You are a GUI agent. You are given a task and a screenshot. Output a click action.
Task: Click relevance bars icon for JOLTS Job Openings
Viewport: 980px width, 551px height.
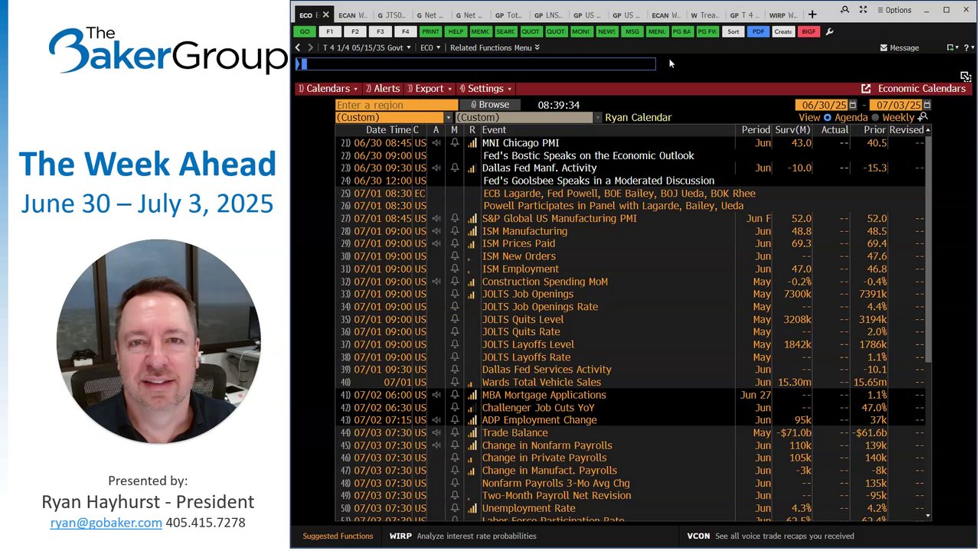point(472,295)
